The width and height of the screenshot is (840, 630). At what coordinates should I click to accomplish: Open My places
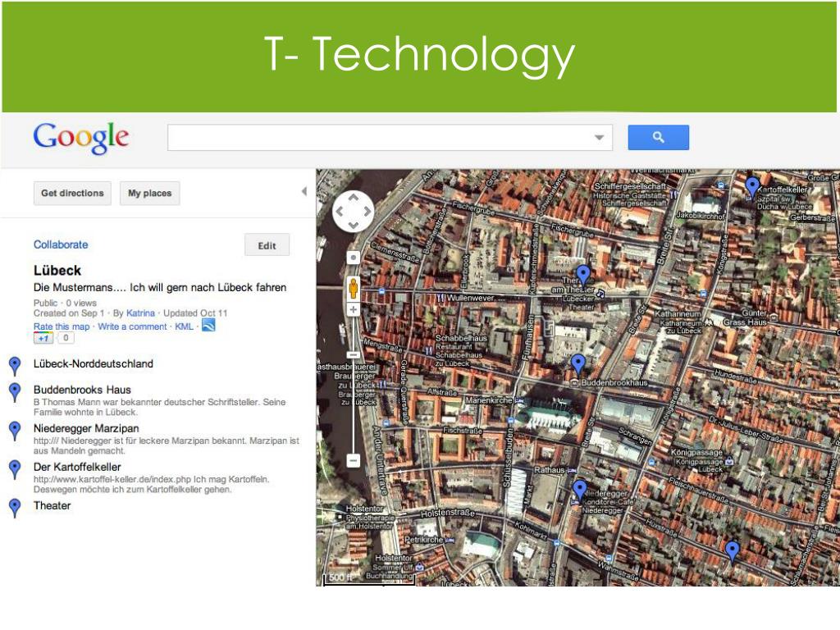click(x=149, y=194)
